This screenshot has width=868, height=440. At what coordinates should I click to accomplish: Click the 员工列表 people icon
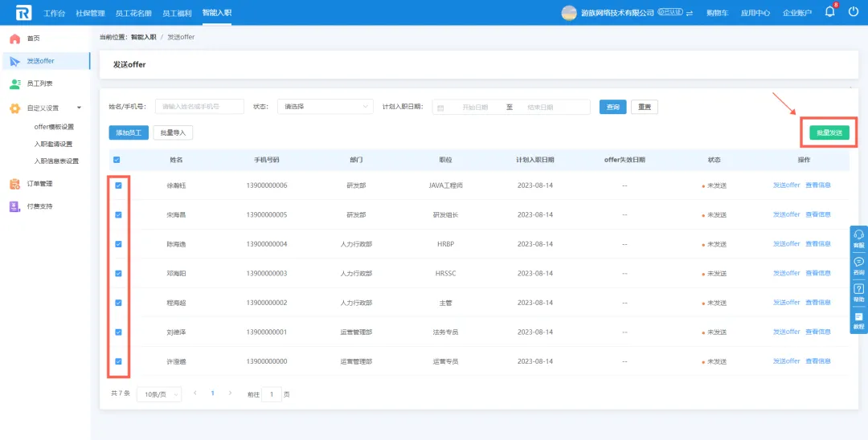click(x=15, y=84)
